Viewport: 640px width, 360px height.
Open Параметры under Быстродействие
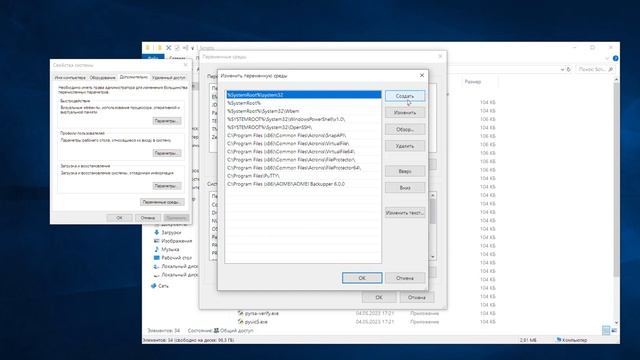[167, 121]
